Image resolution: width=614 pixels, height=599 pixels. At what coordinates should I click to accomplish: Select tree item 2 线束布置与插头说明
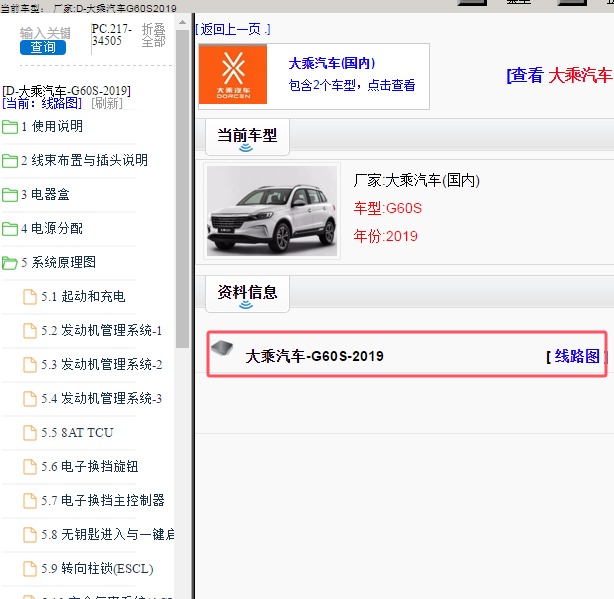85,161
